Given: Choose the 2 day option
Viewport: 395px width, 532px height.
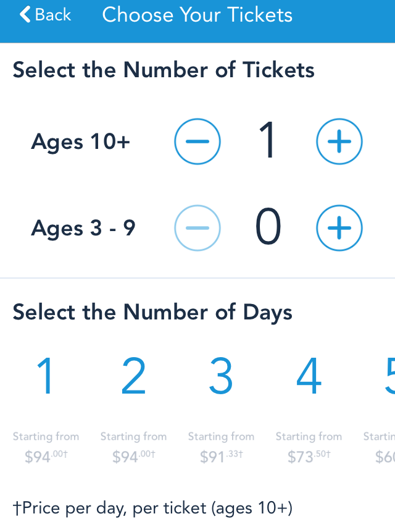Looking at the screenshot, I should 133,376.
